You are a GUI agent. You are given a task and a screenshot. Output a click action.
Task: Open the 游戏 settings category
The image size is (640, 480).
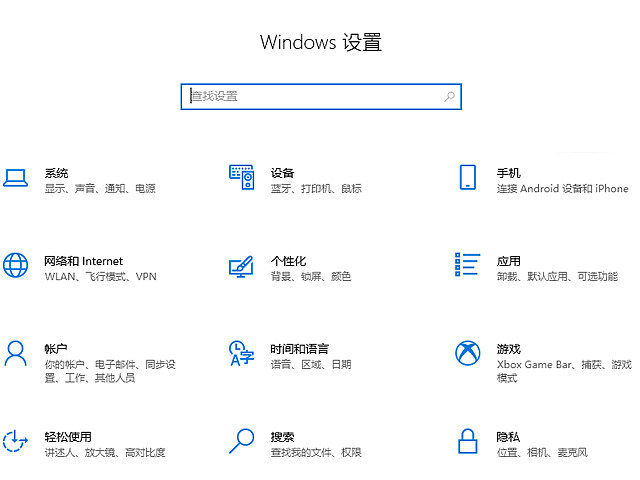coord(509,349)
